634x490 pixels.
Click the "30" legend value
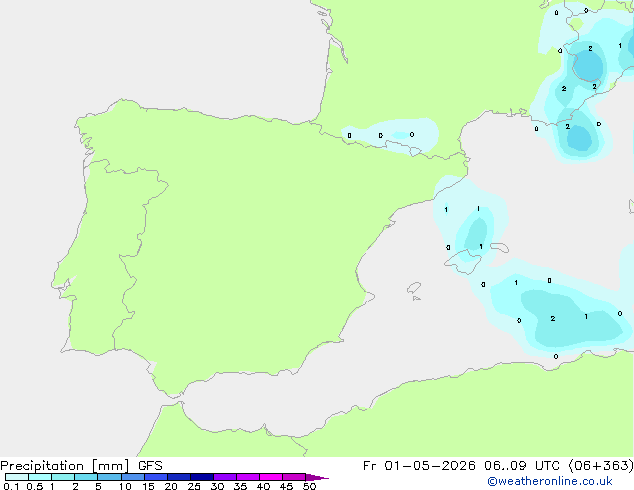217,486
